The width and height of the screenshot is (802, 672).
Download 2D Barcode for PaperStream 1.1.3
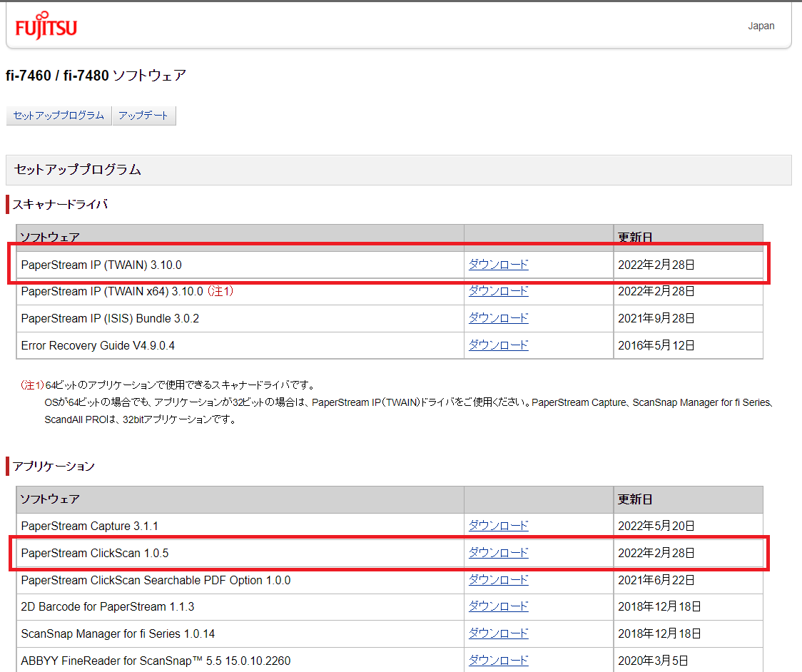click(498, 606)
